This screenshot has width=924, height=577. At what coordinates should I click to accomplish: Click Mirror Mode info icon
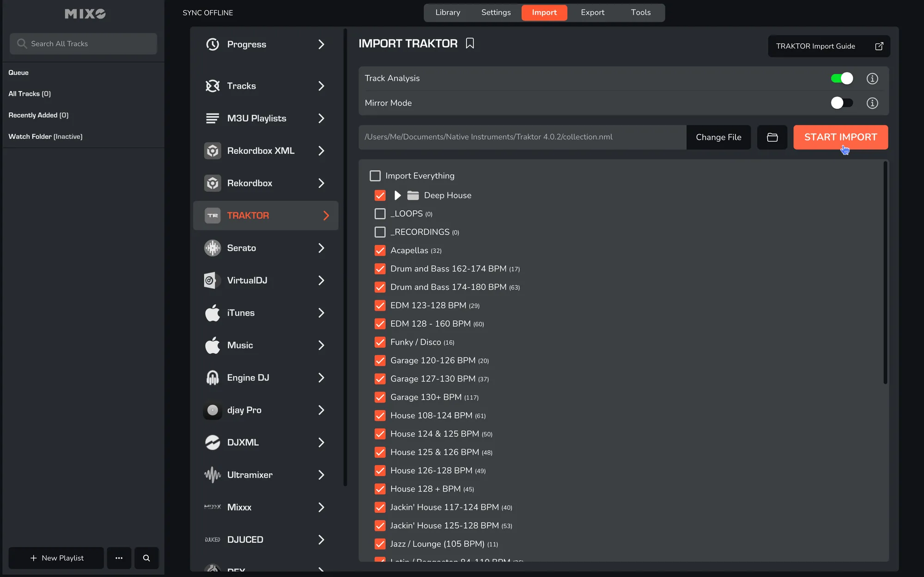[872, 103]
